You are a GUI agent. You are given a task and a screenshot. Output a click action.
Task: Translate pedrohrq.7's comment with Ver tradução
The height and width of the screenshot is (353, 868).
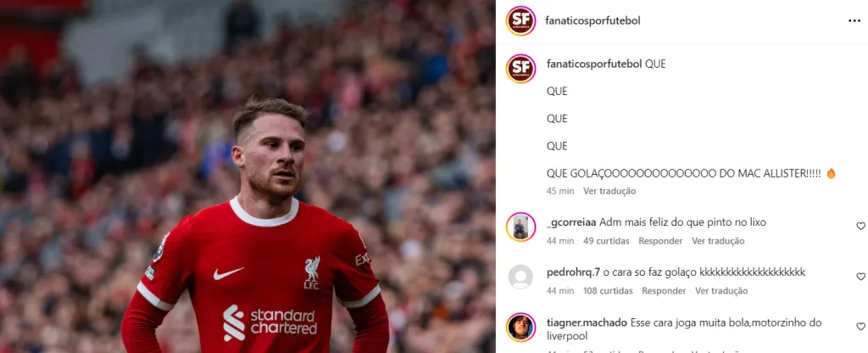click(722, 291)
